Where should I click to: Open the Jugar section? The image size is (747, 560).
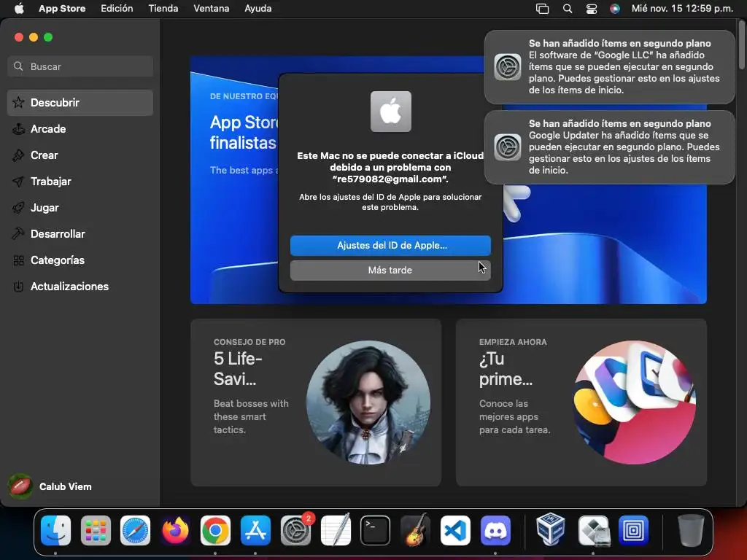[80, 208]
